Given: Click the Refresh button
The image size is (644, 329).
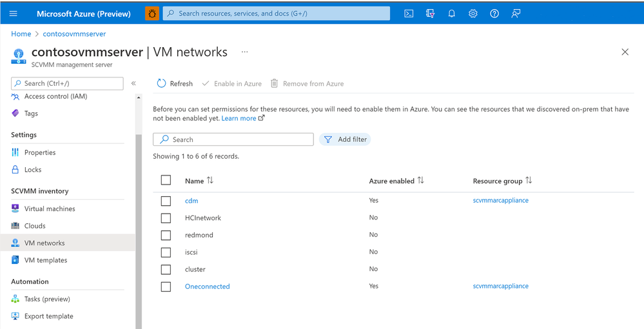Looking at the screenshot, I should coord(175,84).
